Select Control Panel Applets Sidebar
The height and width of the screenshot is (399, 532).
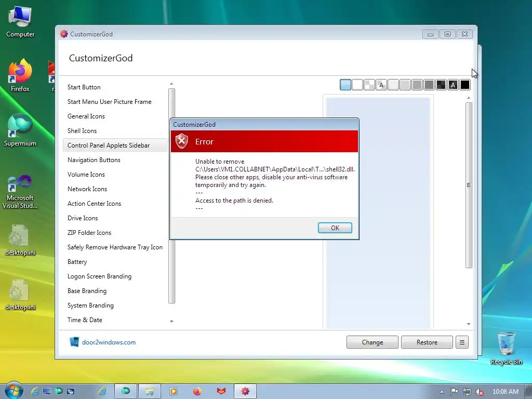click(115, 145)
